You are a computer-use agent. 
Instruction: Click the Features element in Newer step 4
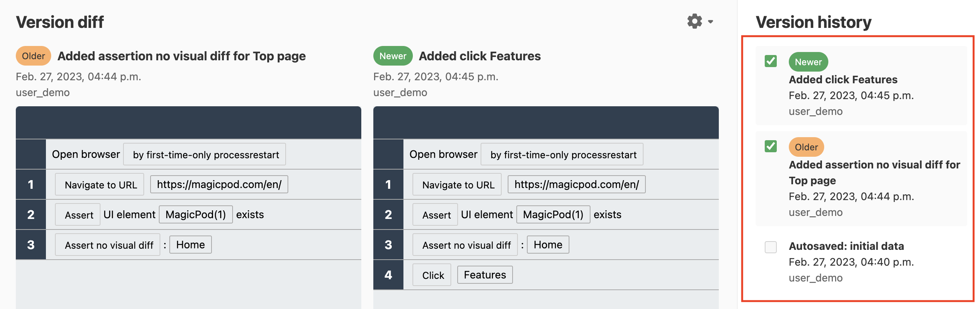coord(485,275)
